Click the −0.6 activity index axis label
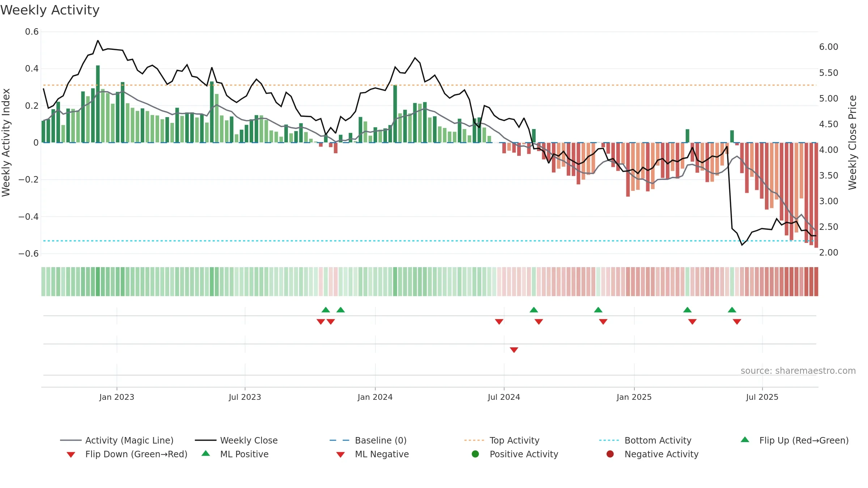 pos(29,254)
